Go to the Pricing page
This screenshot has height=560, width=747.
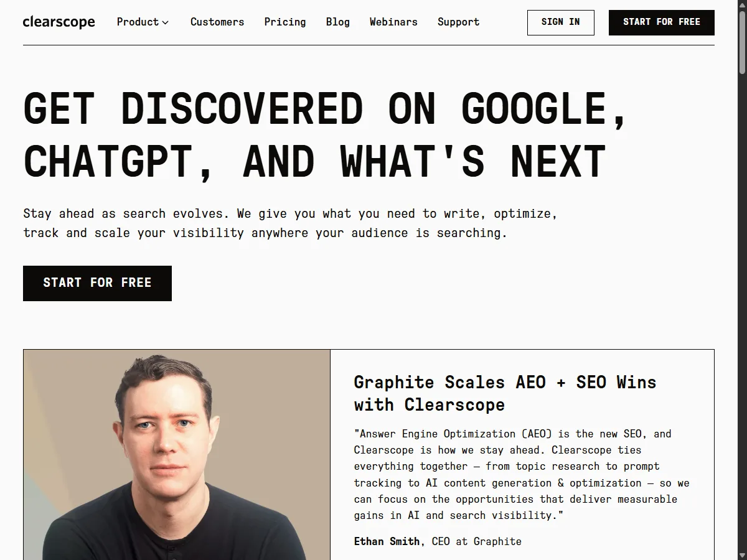click(x=285, y=22)
